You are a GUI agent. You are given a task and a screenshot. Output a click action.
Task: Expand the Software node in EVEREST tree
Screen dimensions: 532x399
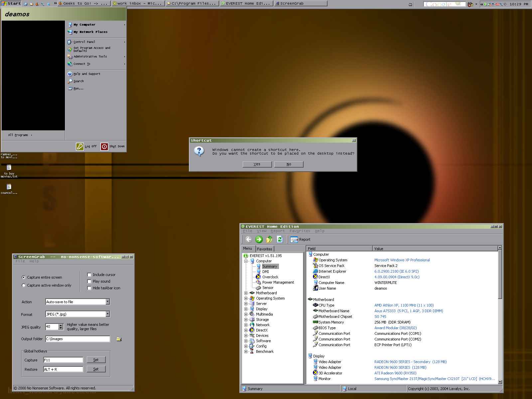point(246,341)
